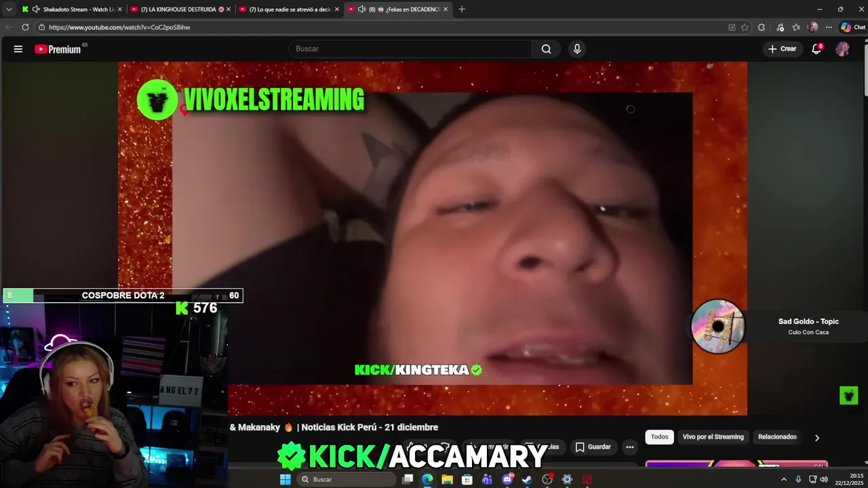Start voice search with microphone icon
The height and width of the screenshot is (488, 868).
pyautogui.click(x=577, y=49)
